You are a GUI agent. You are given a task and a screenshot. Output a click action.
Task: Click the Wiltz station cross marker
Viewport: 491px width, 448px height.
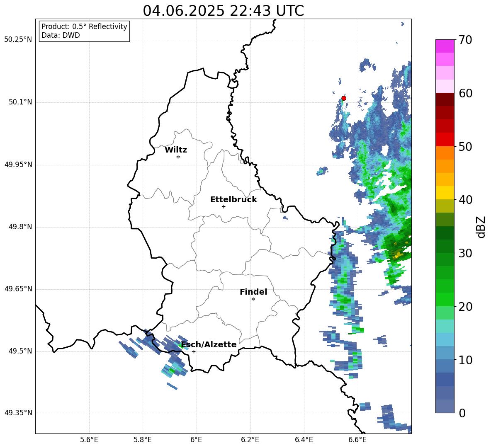pos(178,157)
